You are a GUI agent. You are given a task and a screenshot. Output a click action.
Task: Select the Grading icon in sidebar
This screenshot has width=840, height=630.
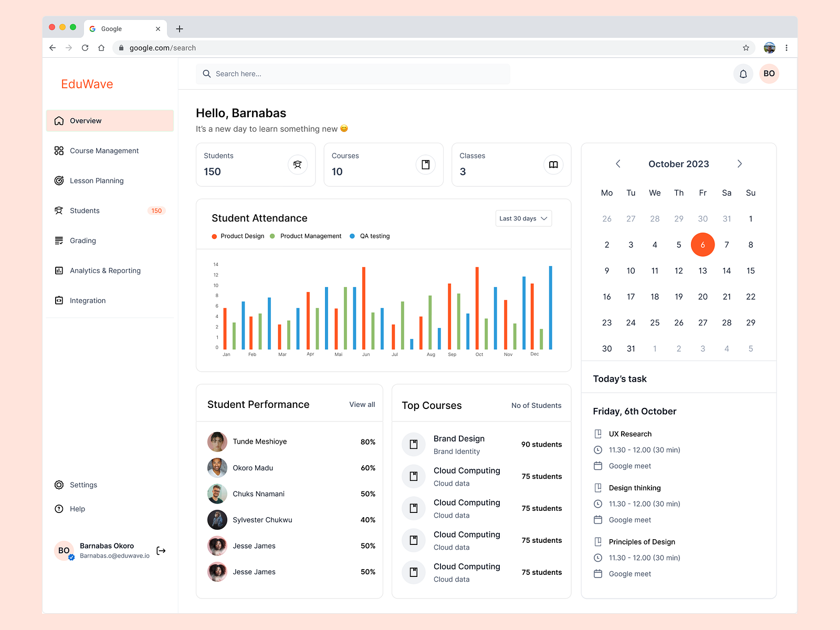pos(59,240)
